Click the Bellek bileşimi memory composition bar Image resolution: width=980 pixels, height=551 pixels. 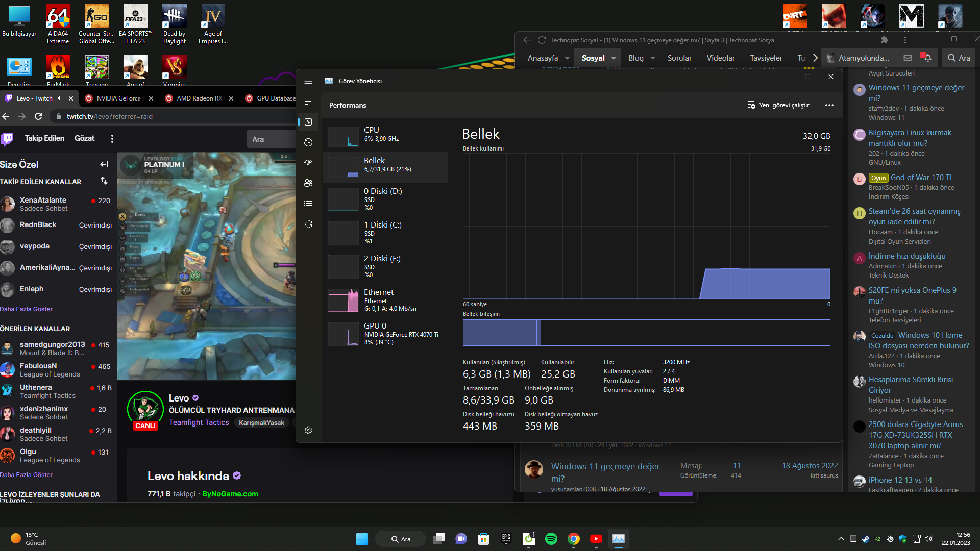pyautogui.click(x=646, y=333)
